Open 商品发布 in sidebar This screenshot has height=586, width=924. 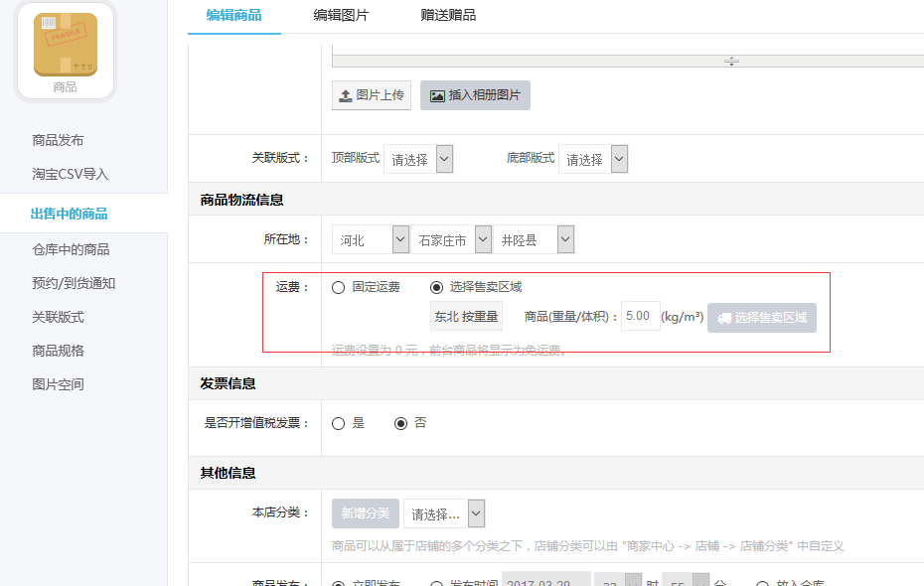click(58, 140)
